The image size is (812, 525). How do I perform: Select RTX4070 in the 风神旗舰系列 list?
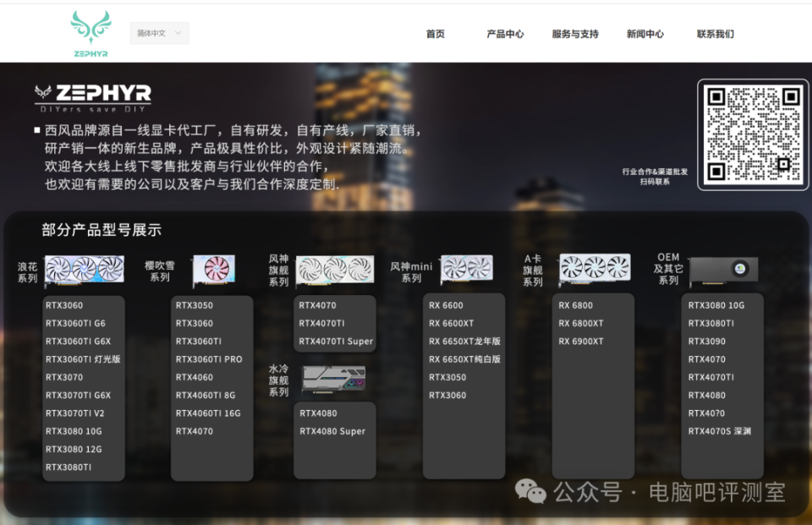coord(317,305)
